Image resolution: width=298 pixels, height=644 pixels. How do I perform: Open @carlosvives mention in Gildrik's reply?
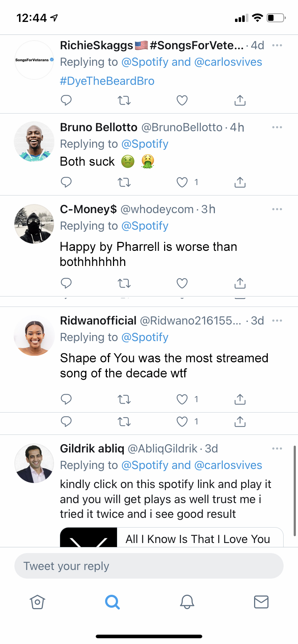(228, 465)
